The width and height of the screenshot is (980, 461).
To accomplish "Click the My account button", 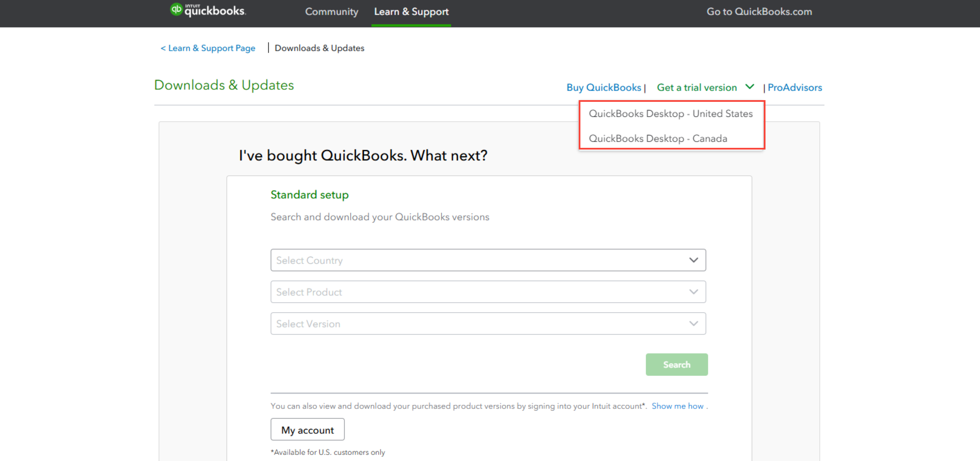I will (x=307, y=429).
